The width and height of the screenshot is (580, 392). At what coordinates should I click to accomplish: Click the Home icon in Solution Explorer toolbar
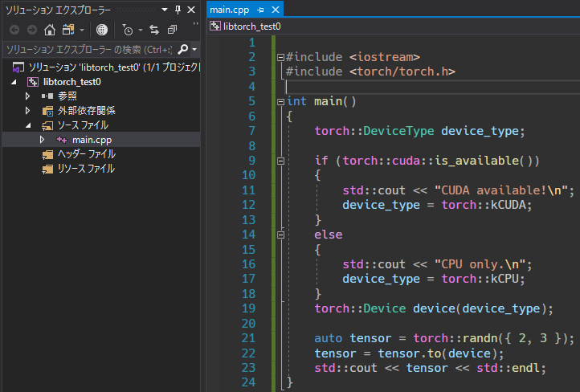pyautogui.click(x=50, y=30)
